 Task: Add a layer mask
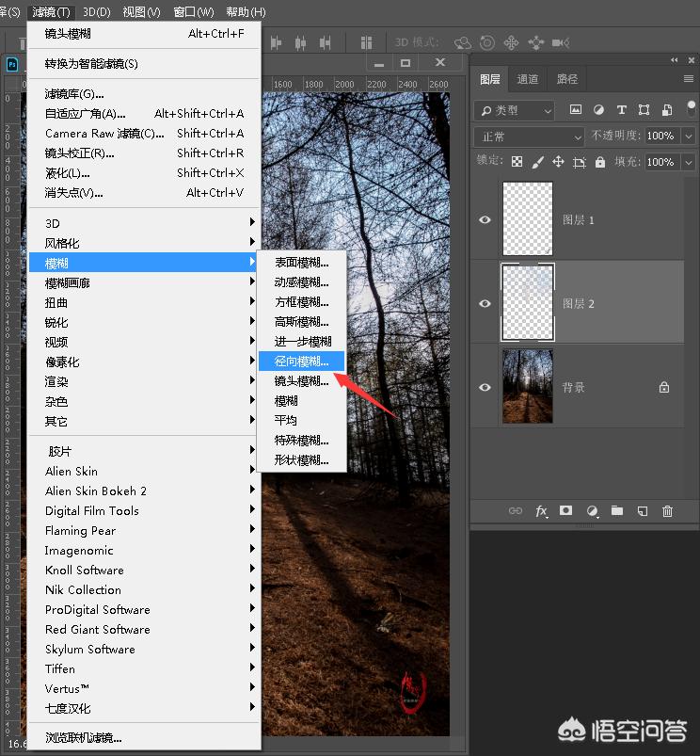click(x=566, y=510)
